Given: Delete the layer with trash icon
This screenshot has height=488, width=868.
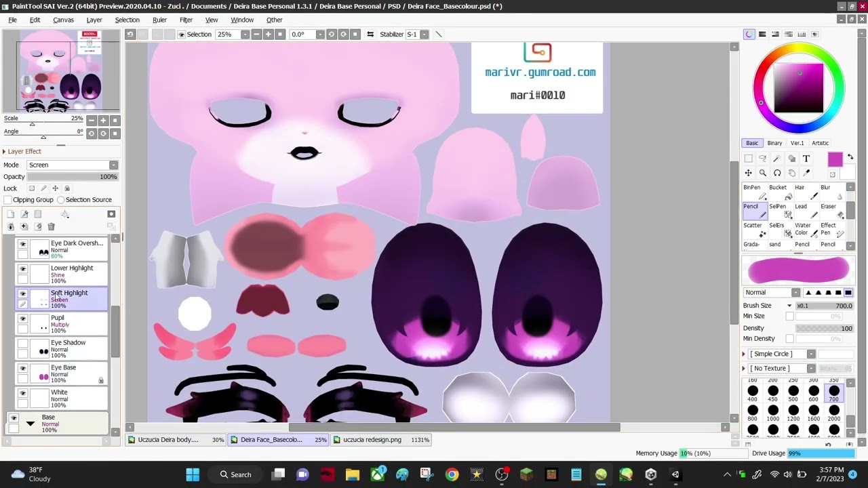Looking at the screenshot, I should (x=51, y=226).
